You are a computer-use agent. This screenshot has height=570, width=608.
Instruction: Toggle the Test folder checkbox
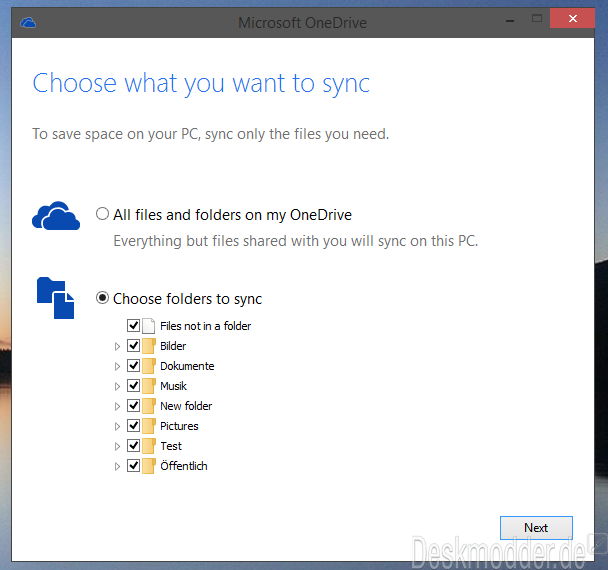click(133, 446)
